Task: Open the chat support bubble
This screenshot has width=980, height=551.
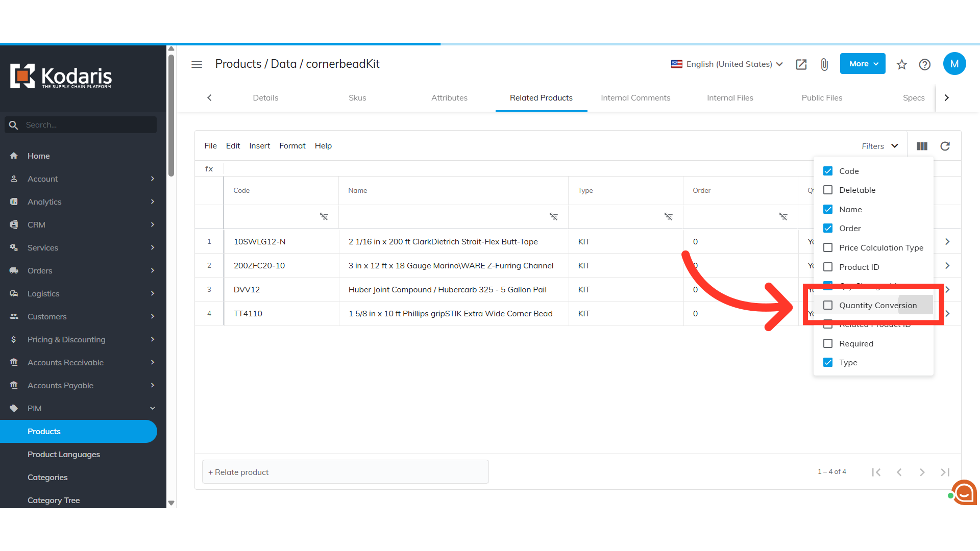Action: coord(964,493)
